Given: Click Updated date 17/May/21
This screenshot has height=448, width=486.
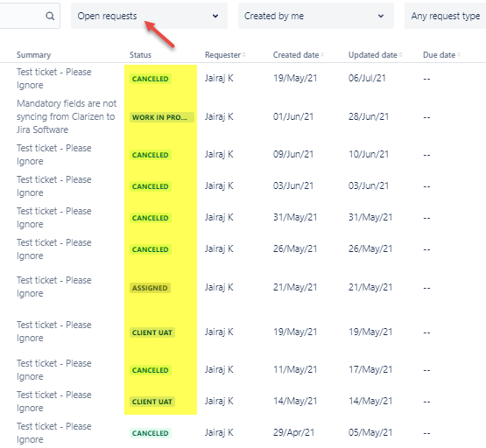Looking at the screenshot, I should click(x=370, y=369).
